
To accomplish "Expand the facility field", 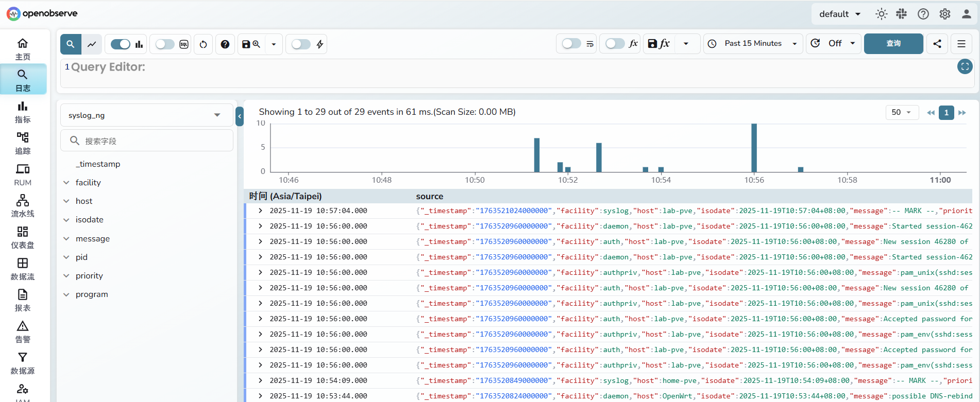I will point(66,183).
